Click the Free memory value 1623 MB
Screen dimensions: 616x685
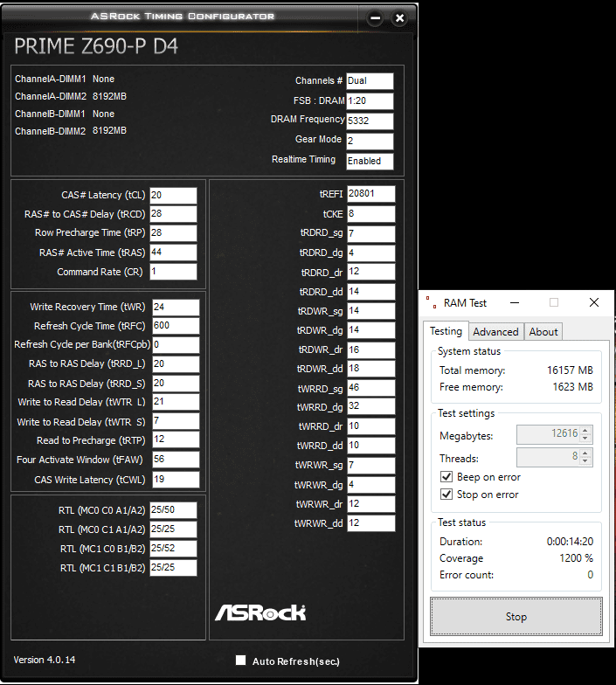[x=573, y=386]
